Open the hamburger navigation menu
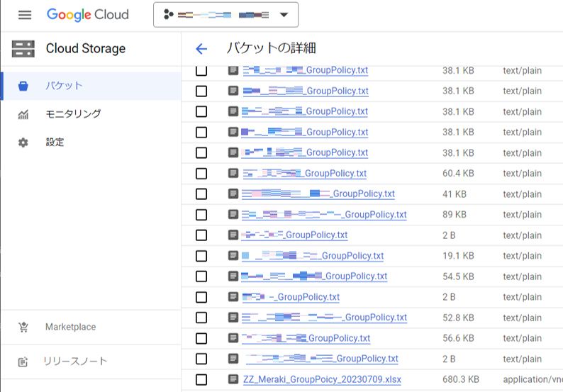563x392 pixels. point(25,15)
